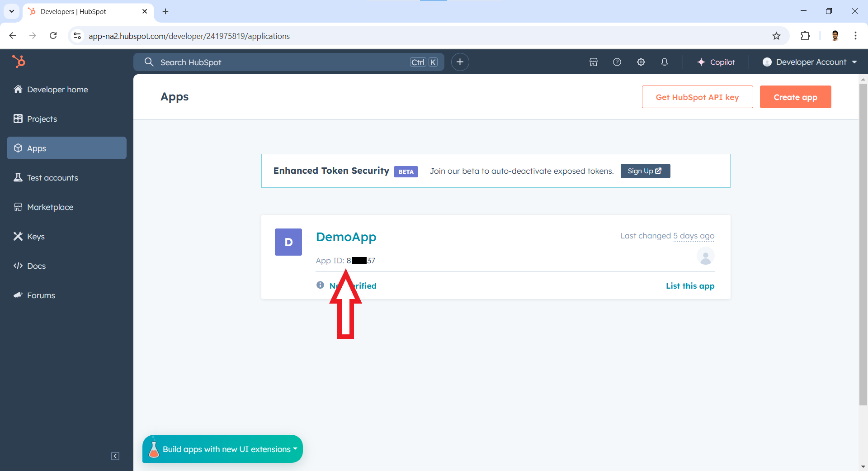Screen dimensions: 868x471
Task: Open Test accounts in sidebar
Action: 66,178
